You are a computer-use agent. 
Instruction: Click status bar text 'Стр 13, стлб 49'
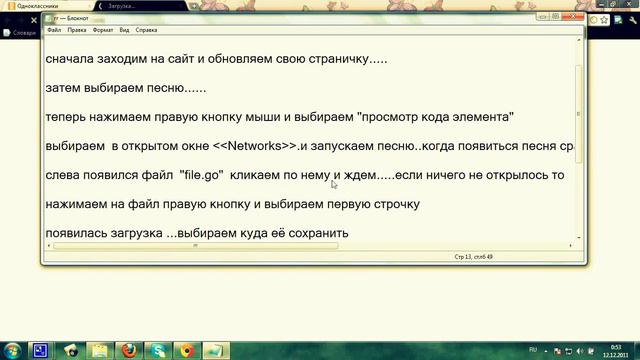pyautogui.click(x=473, y=257)
